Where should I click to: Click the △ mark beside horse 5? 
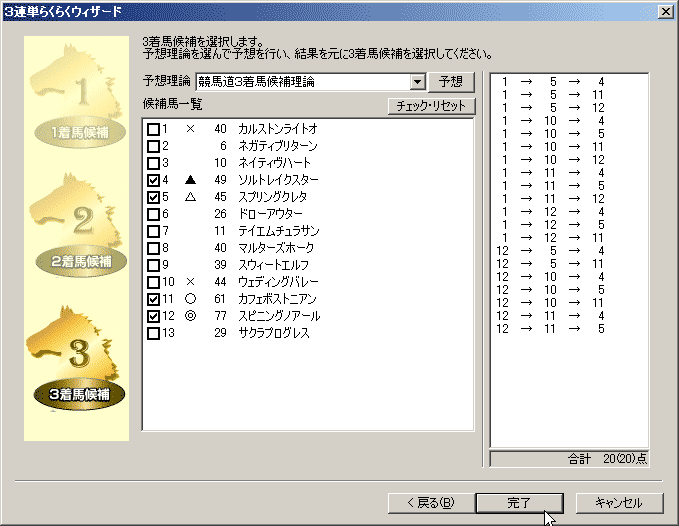pos(190,197)
